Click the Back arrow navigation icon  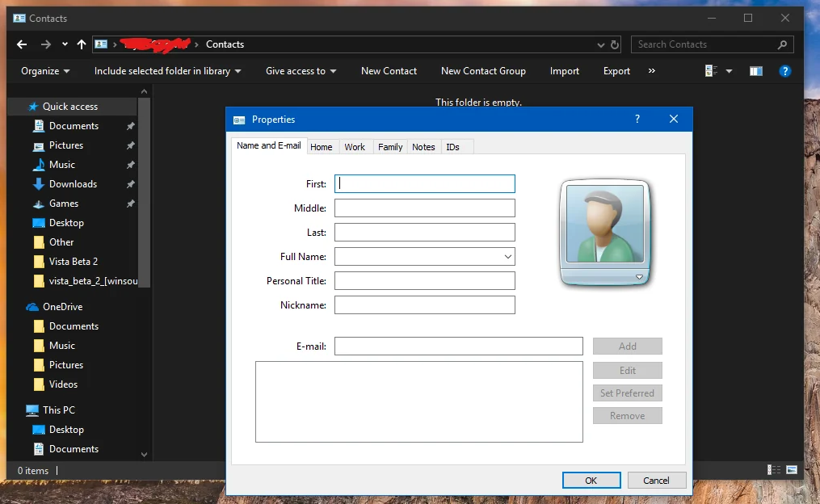pos(22,44)
